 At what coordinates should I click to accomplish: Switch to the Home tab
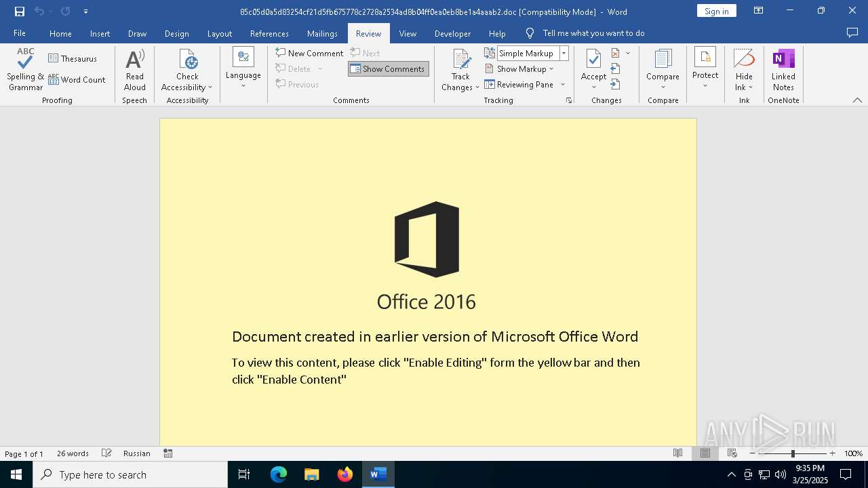(60, 33)
